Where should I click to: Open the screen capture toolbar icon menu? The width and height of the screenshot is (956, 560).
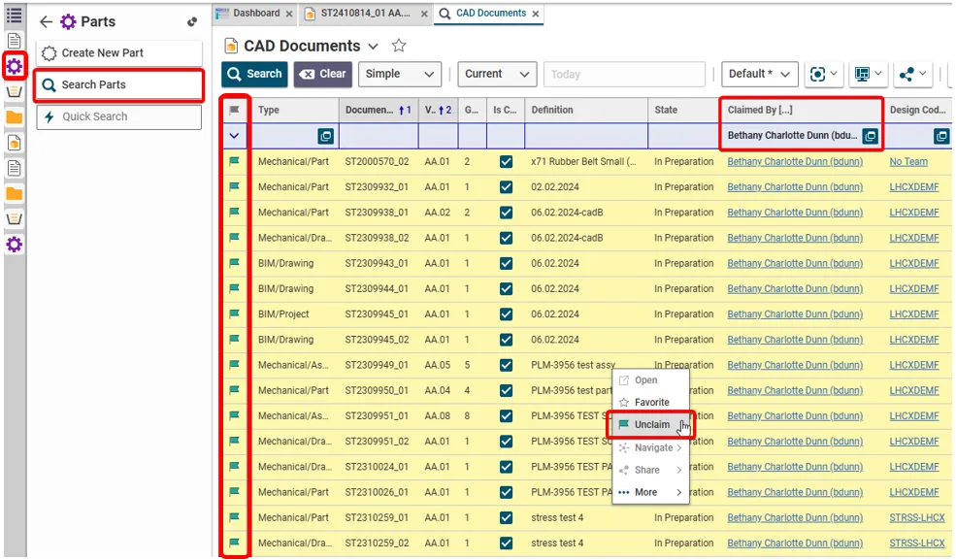[x=824, y=74]
